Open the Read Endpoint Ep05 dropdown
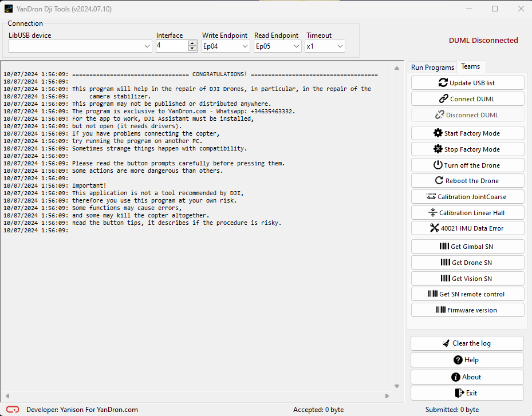 pos(297,46)
